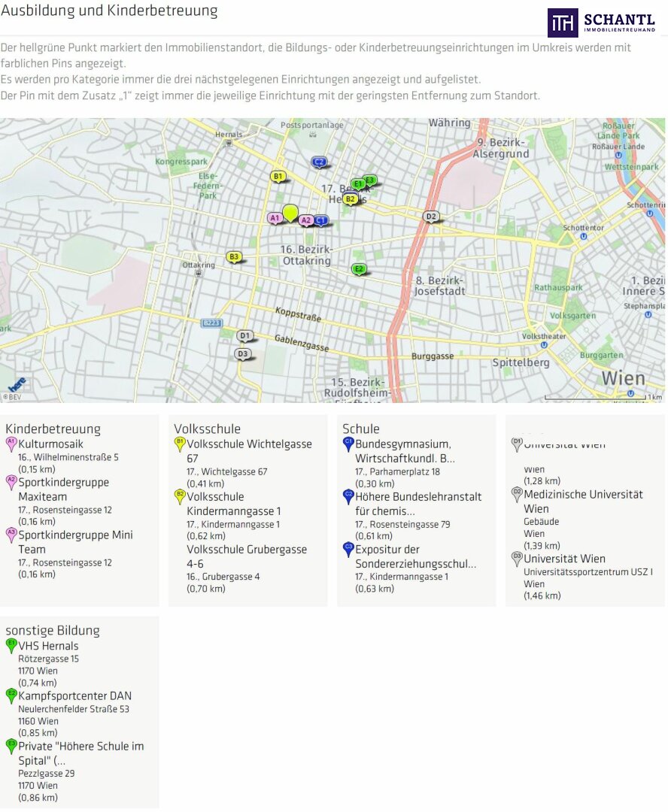Click the 'Schule' list heading
This screenshot has width=668, height=812.
coord(360,429)
